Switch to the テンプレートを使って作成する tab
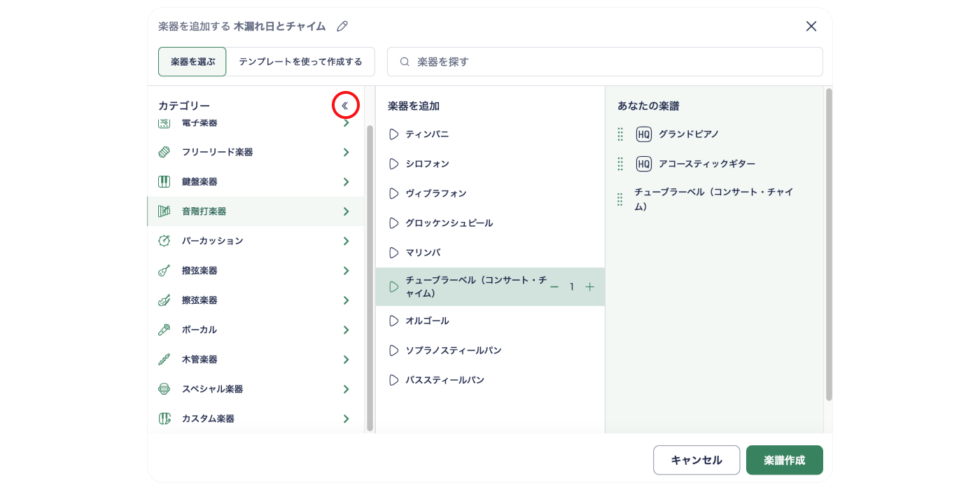Viewport: 980px width, 490px height. 301,62
